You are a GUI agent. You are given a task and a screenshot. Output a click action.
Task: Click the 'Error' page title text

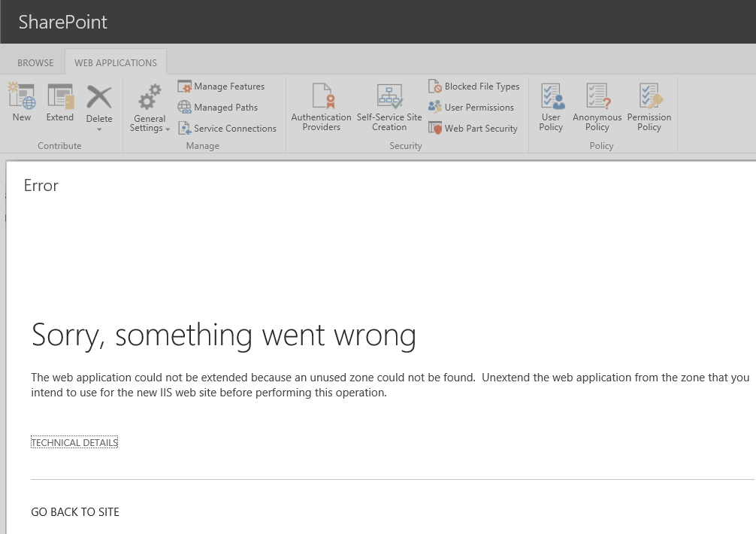pos(41,185)
